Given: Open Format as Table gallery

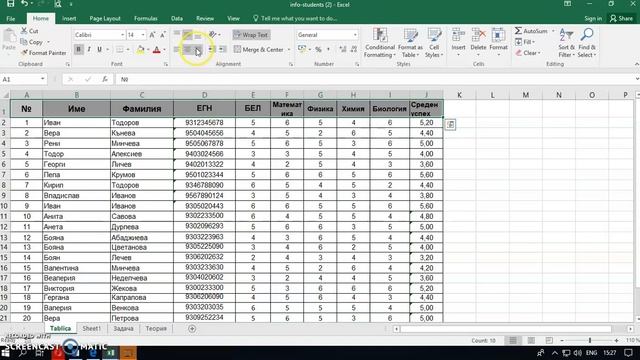Looking at the screenshot, I should (x=410, y=43).
